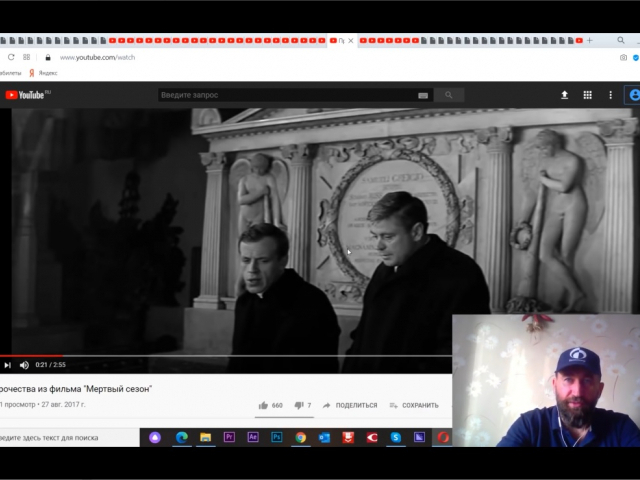Click the YouTube upload video icon
Viewport: 640px width, 480px height.
pyautogui.click(x=564, y=95)
